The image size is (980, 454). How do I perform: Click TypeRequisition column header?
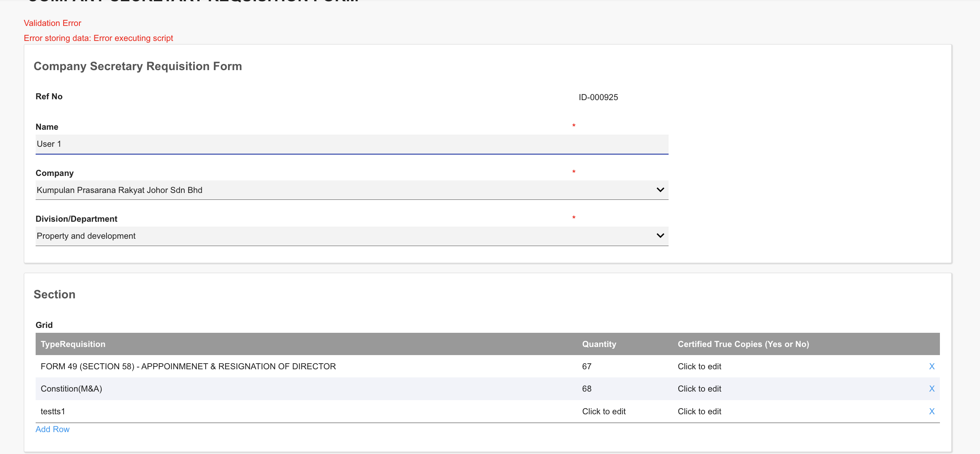(x=73, y=344)
